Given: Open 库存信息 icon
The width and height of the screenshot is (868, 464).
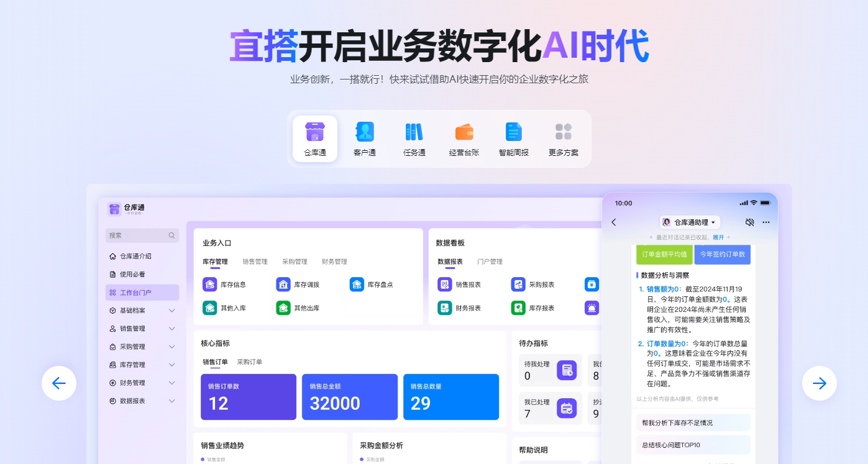Looking at the screenshot, I should click(x=210, y=284).
